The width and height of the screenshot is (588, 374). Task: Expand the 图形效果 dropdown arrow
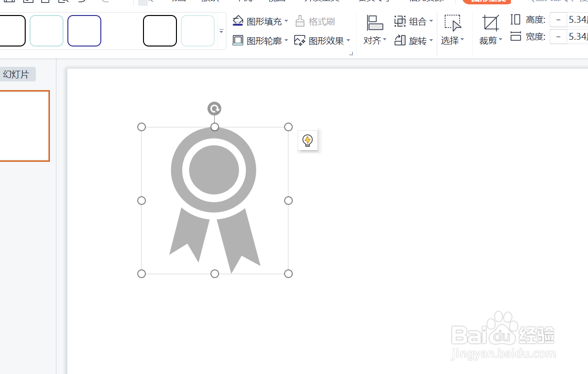[348, 41]
